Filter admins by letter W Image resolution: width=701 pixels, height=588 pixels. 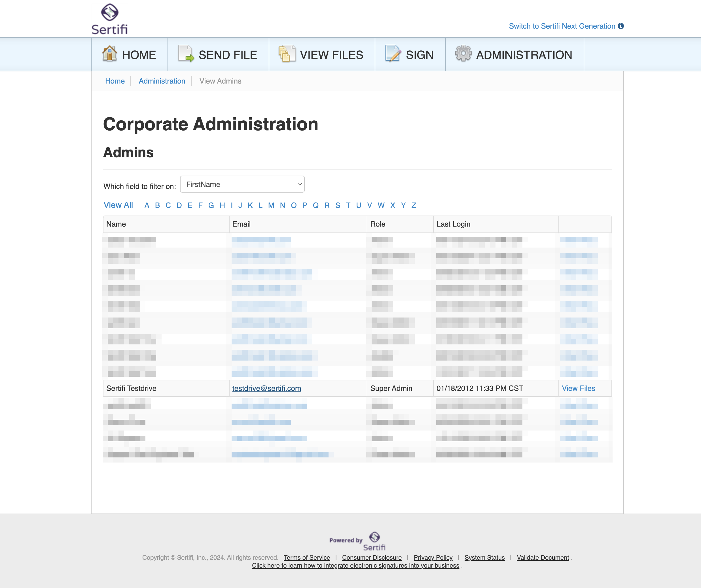pos(381,205)
